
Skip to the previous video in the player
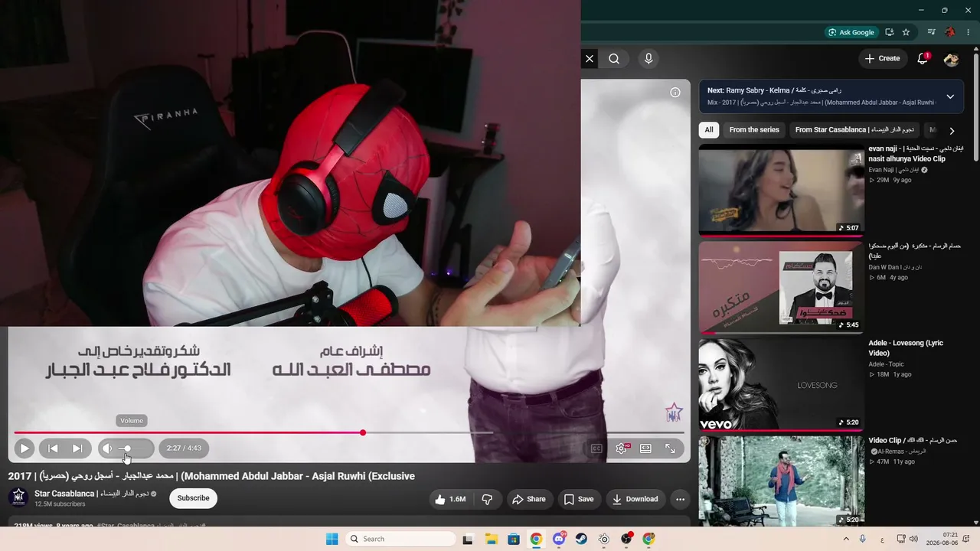point(53,448)
